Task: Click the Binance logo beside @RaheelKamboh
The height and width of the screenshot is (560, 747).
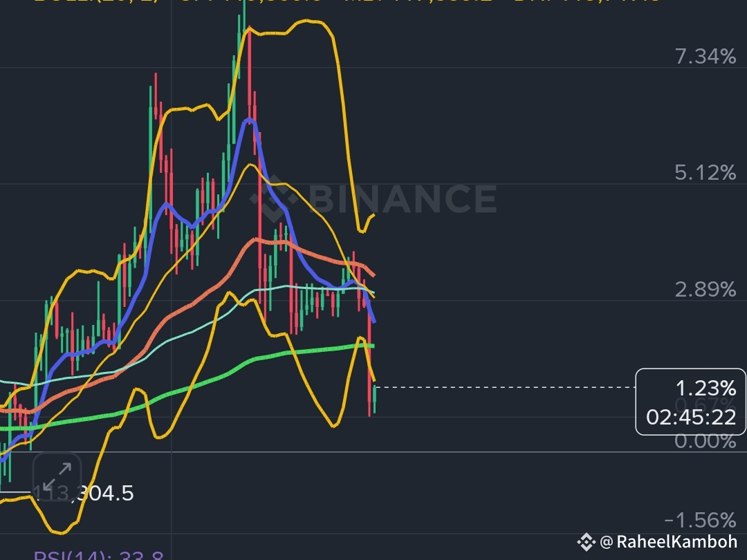Action: pyautogui.click(x=586, y=542)
